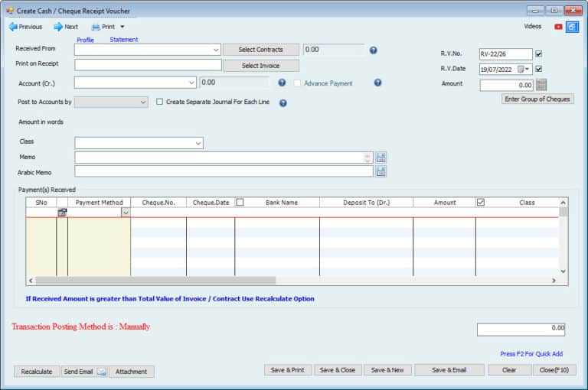
Task: Click grid vertical scroll up arrow
Action: [563, 203]
